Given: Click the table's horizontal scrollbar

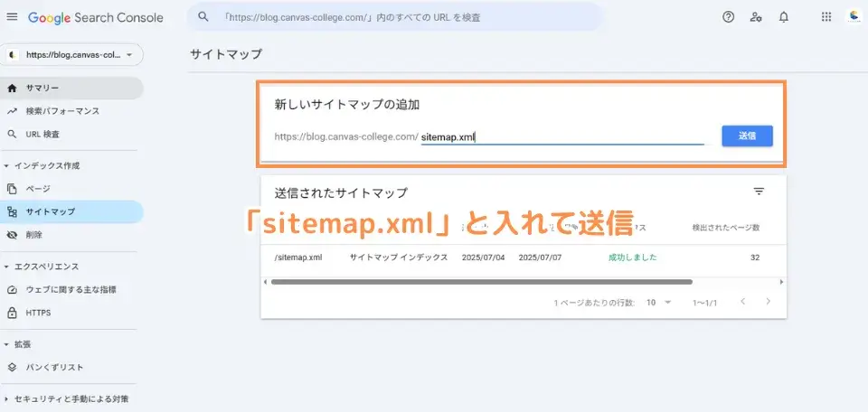Looking at the screenshot, I should (482, 282).
